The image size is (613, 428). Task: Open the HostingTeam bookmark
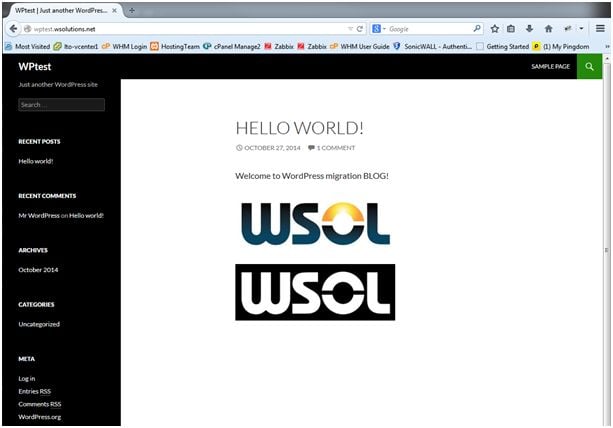point(175,47)
